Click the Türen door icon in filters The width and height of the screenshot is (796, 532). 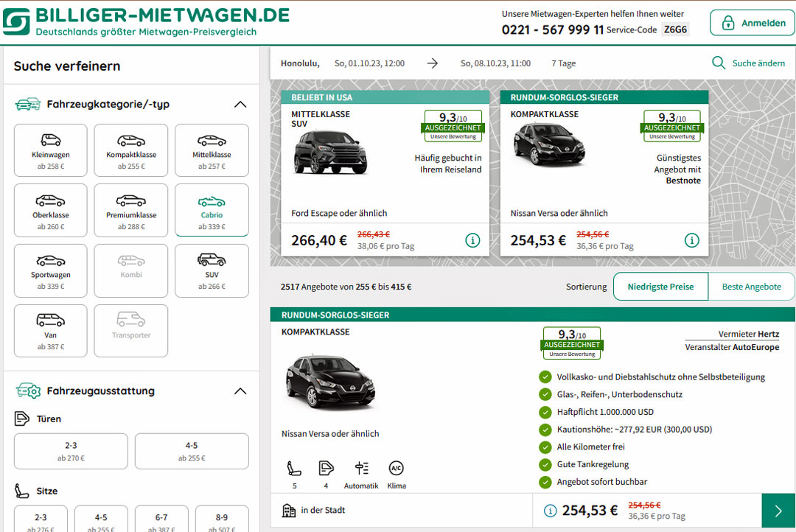click(22, 419)
